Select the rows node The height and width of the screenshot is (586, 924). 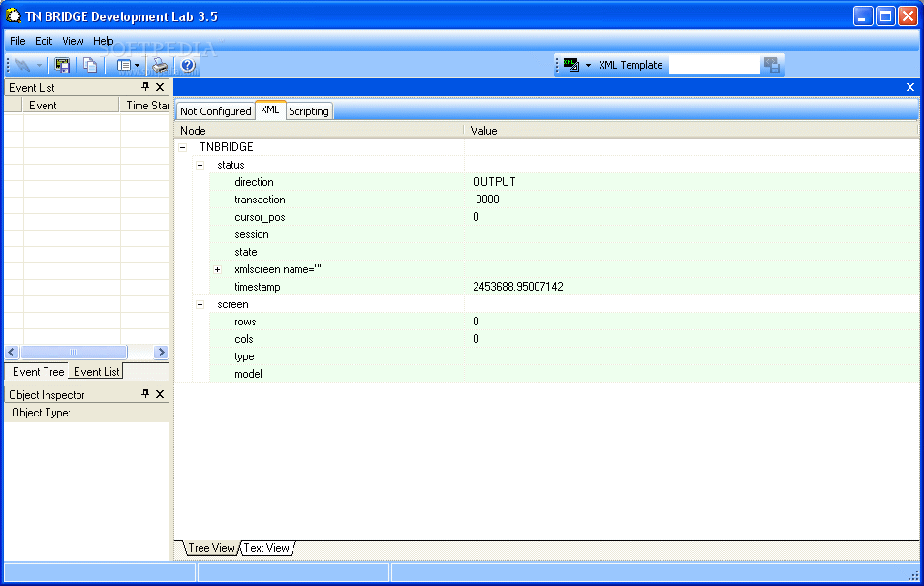245,322
